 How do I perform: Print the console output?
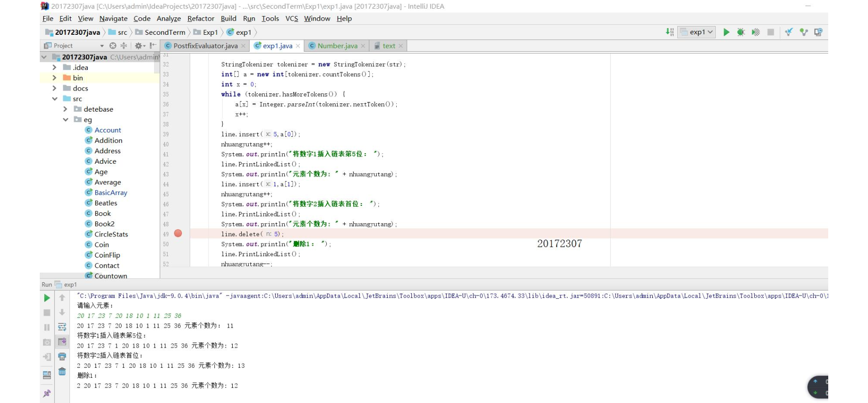coord(62,357)
